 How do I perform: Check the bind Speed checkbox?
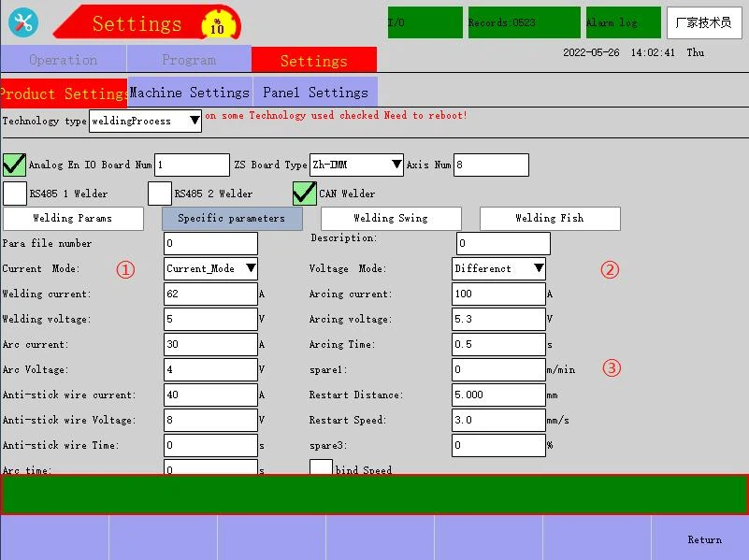[x=321, y=469]
